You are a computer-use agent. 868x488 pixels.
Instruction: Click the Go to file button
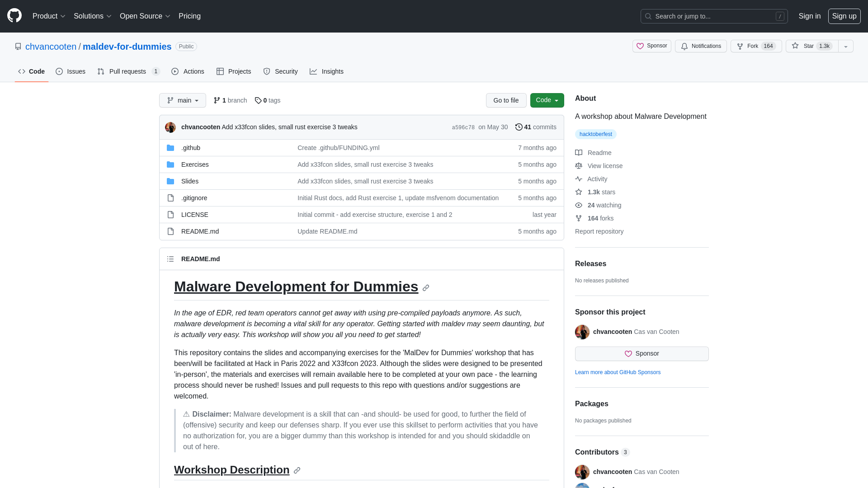(x=506, y=100)
